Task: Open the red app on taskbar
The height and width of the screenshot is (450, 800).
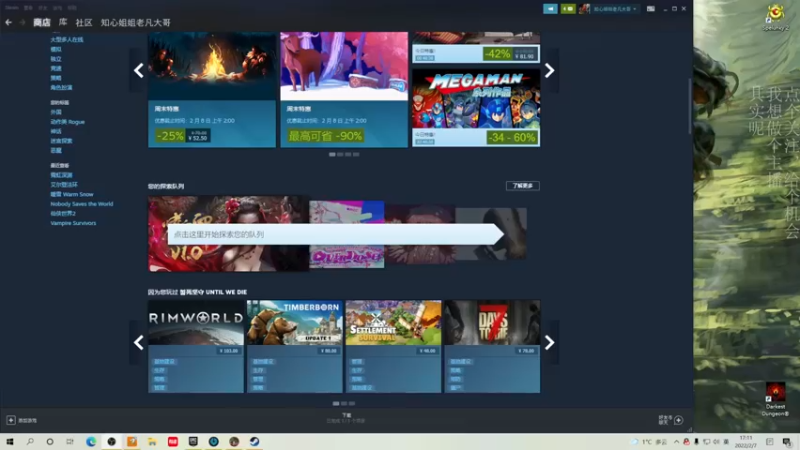Action: click(172, 441)
